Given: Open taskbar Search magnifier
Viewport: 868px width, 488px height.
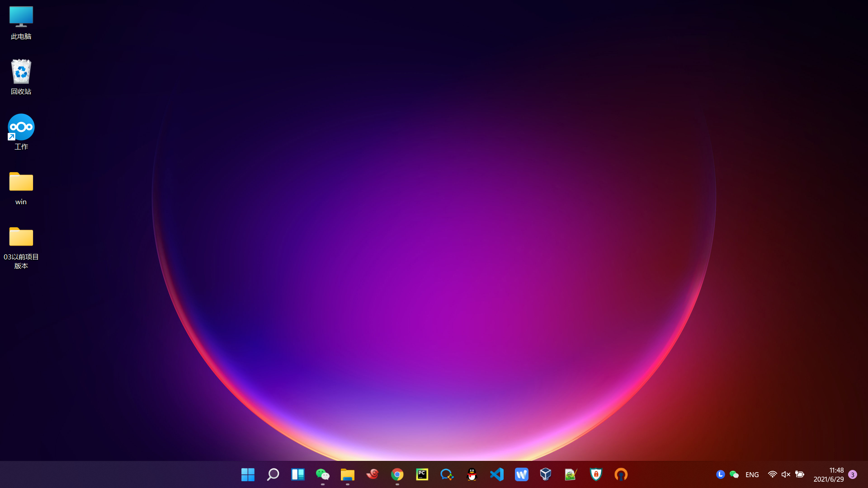Looking at the screenshot, I should tap(273, 474).
